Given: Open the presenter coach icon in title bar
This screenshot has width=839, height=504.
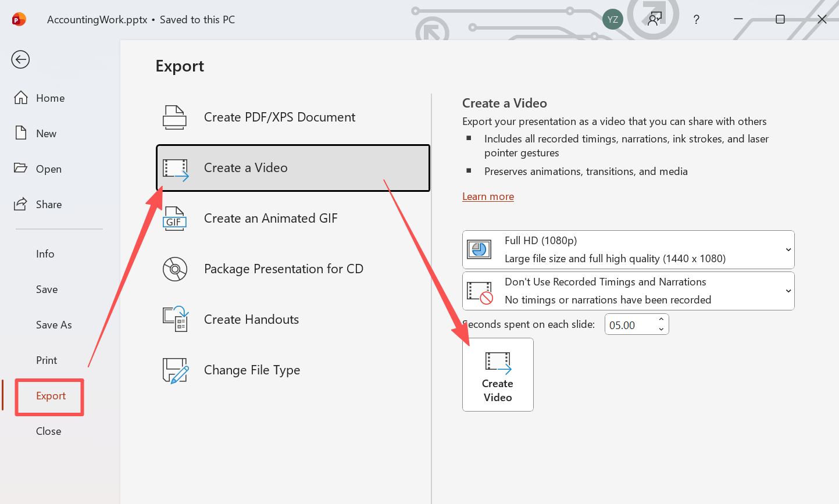Looking at the screenshot, I should point(655,20).
